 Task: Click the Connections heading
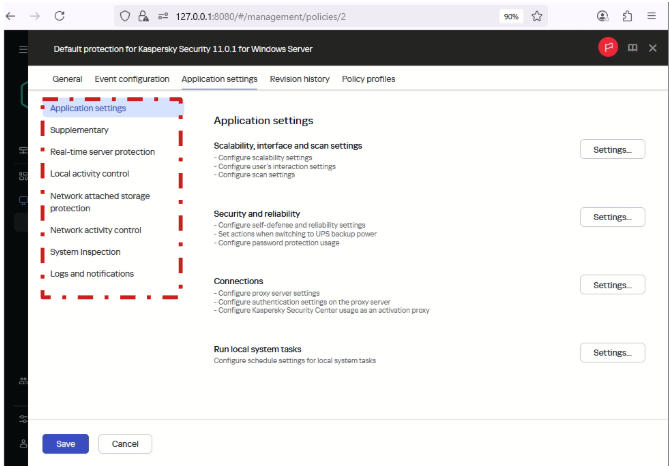click(x=238, y=281)
